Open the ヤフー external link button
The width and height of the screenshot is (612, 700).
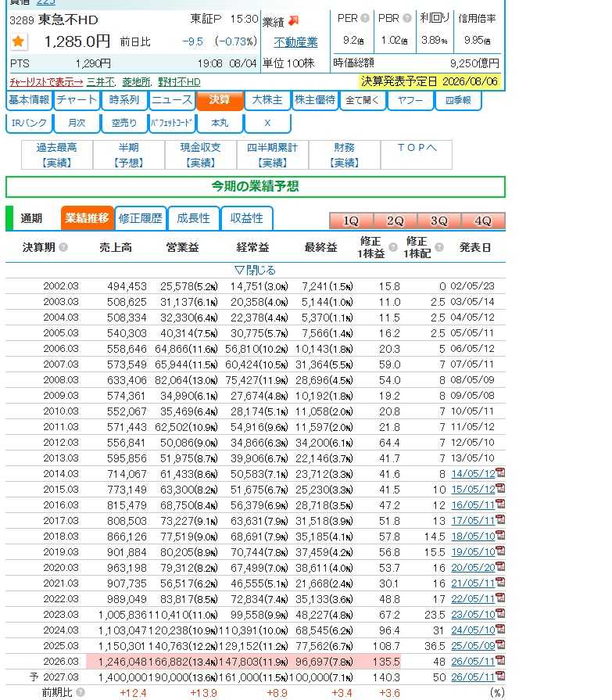[410, 100]
